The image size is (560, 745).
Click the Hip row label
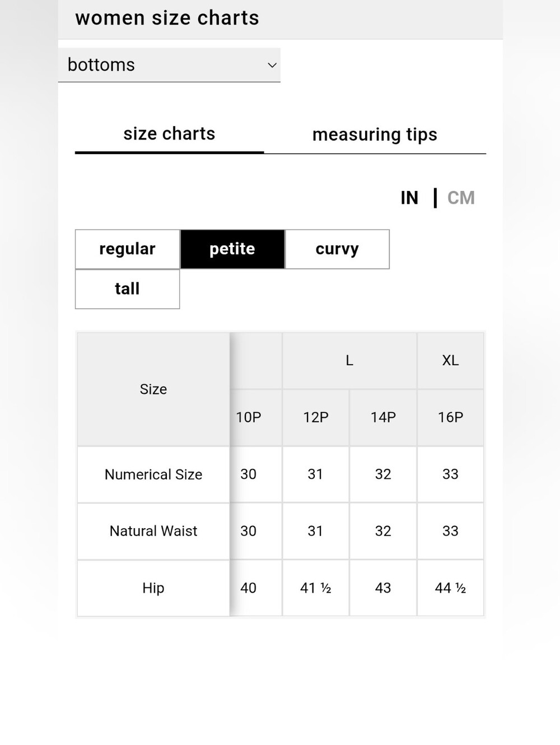coord(153,588)
